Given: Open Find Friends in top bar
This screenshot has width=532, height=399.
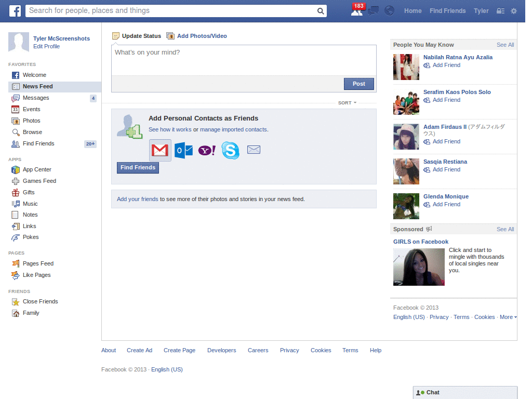Looking at the screenshot, I should coord(447,11).
